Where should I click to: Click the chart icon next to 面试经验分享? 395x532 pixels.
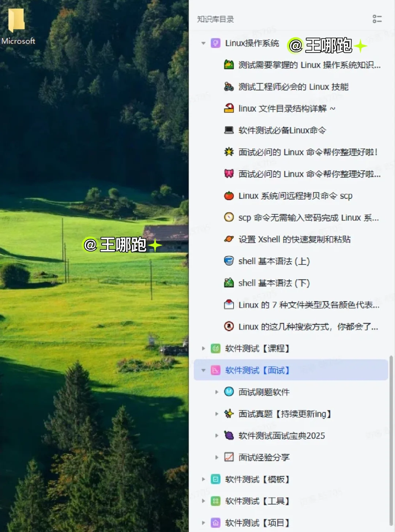tap(228, 457)
